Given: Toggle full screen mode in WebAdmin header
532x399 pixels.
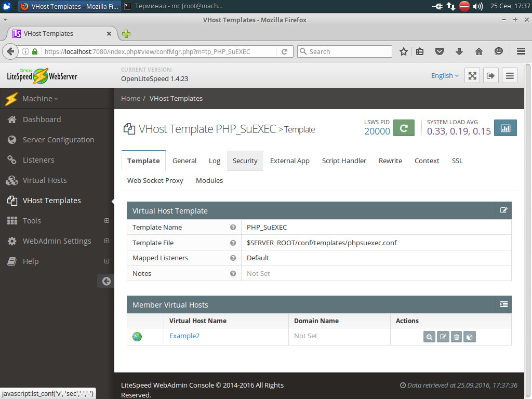Looking at the screenshot, I should 472,76.
